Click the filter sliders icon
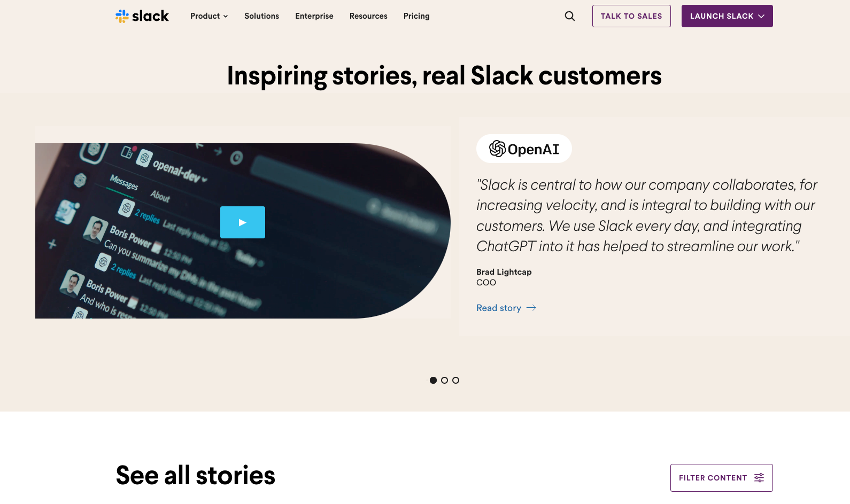850x504 pixels. (x=759, y=478)
